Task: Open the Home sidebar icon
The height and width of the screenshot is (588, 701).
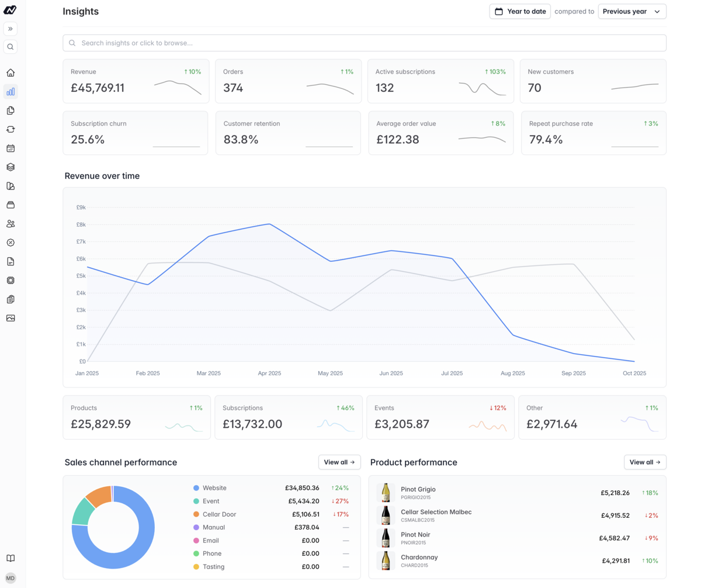Action: click(x=11, y=72)
